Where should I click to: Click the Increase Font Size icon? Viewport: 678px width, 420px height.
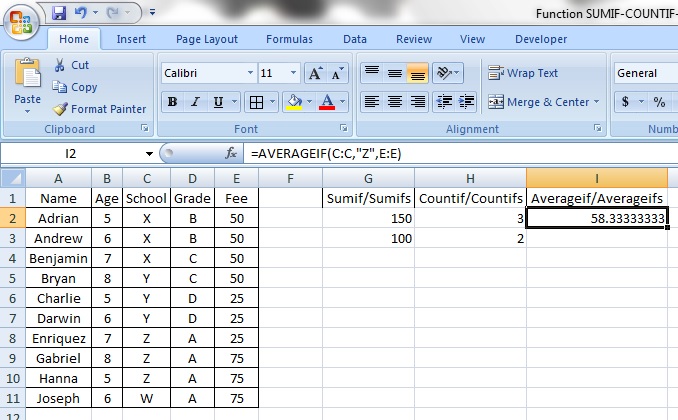pos(315,74)
